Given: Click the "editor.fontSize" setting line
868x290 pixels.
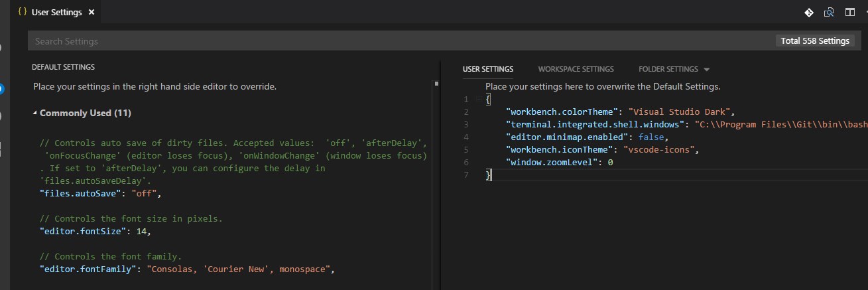Looking at the screenshot, I should click(95, 231).
